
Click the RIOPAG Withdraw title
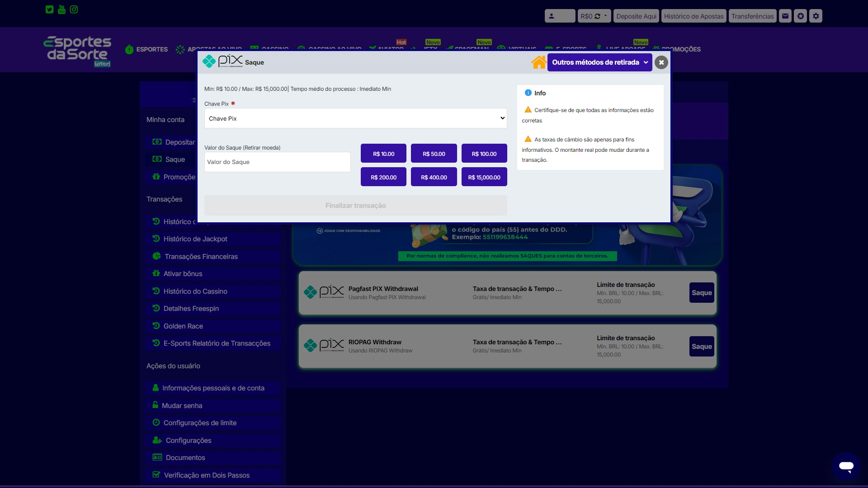point(375,342)
